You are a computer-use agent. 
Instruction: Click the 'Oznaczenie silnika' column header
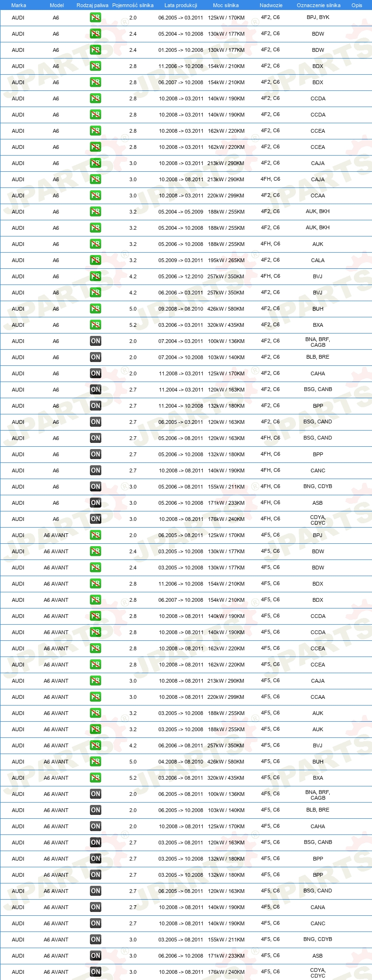[x=319, y=5]
